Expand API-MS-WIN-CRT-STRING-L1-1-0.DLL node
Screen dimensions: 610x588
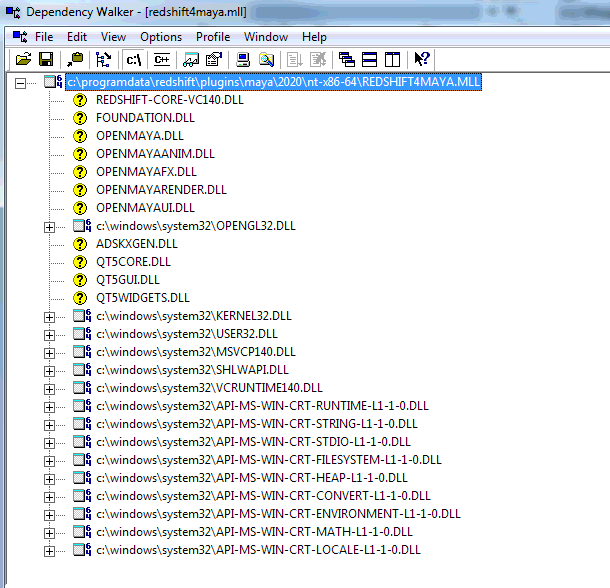(49, 425)
